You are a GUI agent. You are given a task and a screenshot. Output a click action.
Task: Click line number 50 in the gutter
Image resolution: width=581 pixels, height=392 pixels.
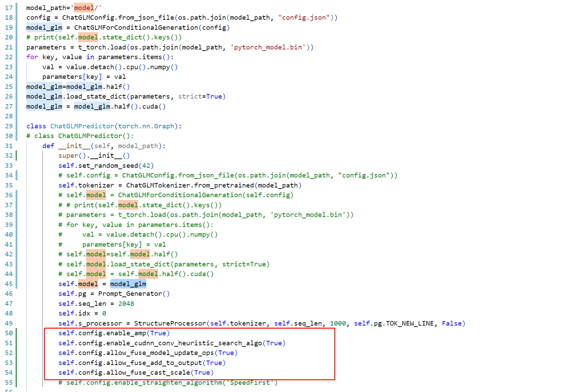[x=9, y=333]
